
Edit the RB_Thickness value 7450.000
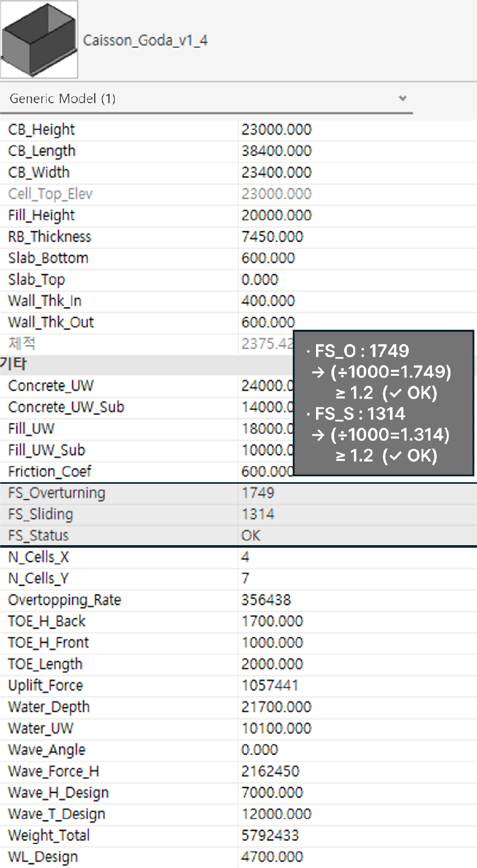point(272,237)
